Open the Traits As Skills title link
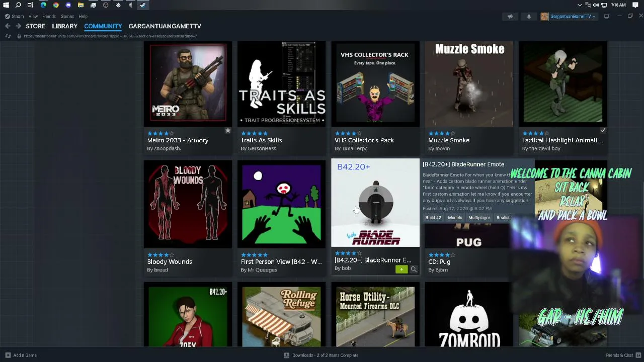Image resolution: width=644 pixels, height=362 pixels. tap(261, 140)
